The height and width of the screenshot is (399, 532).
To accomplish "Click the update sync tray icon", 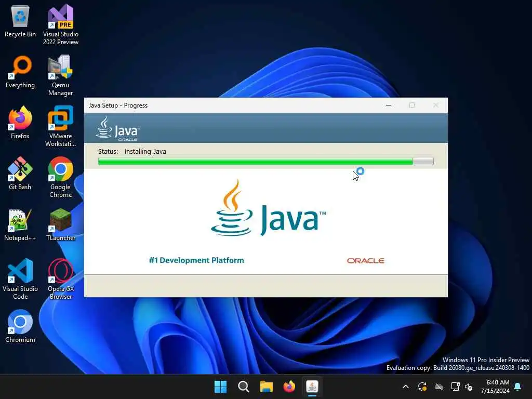I will click(x=422, y=387).
